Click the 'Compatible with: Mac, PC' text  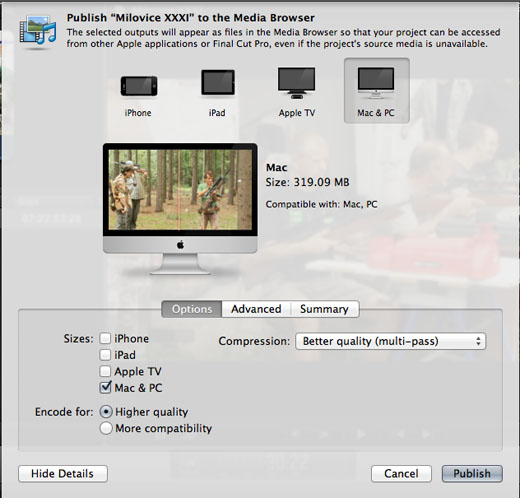click(x=321, y=204)
